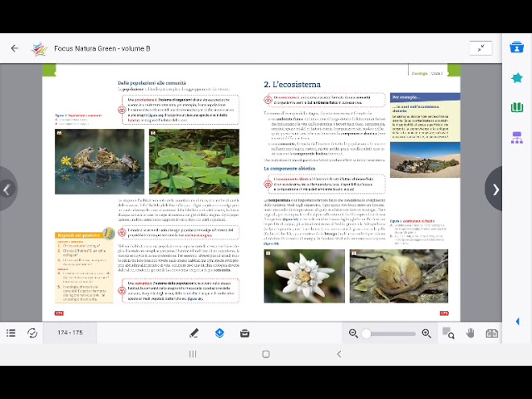
Task: Click the desert oasis photo
Action: 425,160
